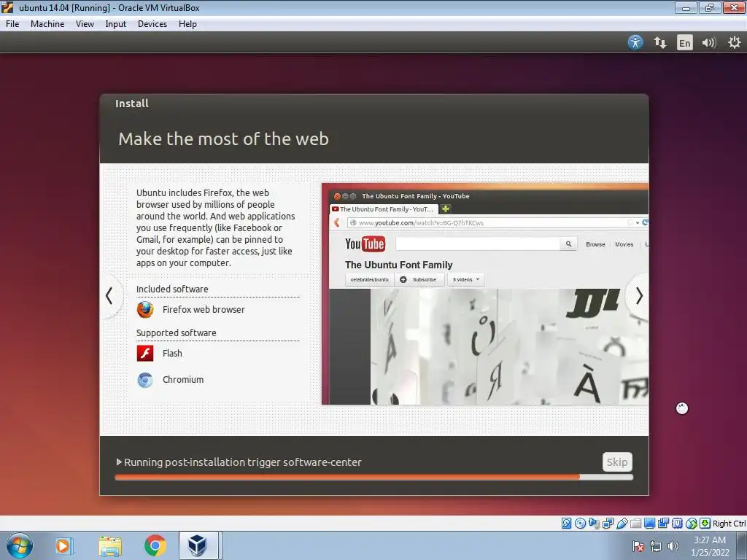This screenshot has height=560, width=747.
Task: Click the Browse link in YouTube slideshow
Action: [595, 244]
